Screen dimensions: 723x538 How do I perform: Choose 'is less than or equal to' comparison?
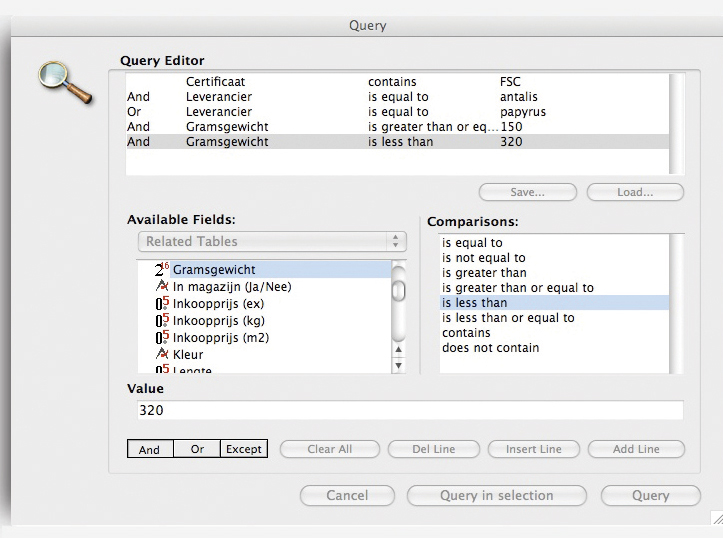pyautogui.click(x=554, y=318)
